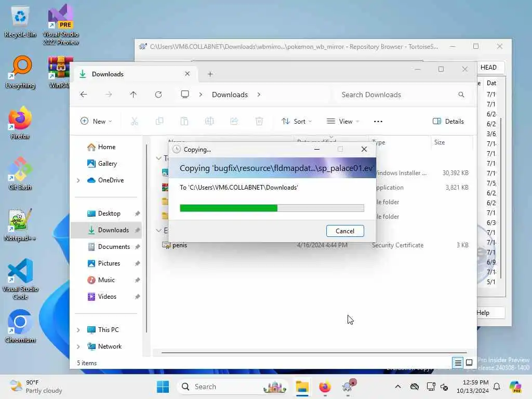Image resolution: width=532 pixels, height=399 pixels.
Task: Switch to details list view icon
Action: point(458,363)
